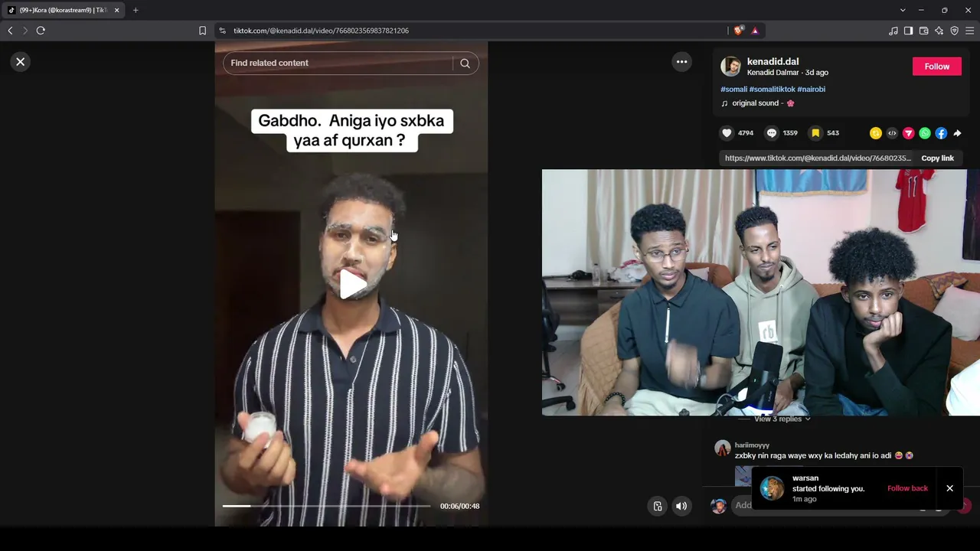Close the Kora TikTok browser tab
This screenshot has height=551, width=980.
pos(116,10)
